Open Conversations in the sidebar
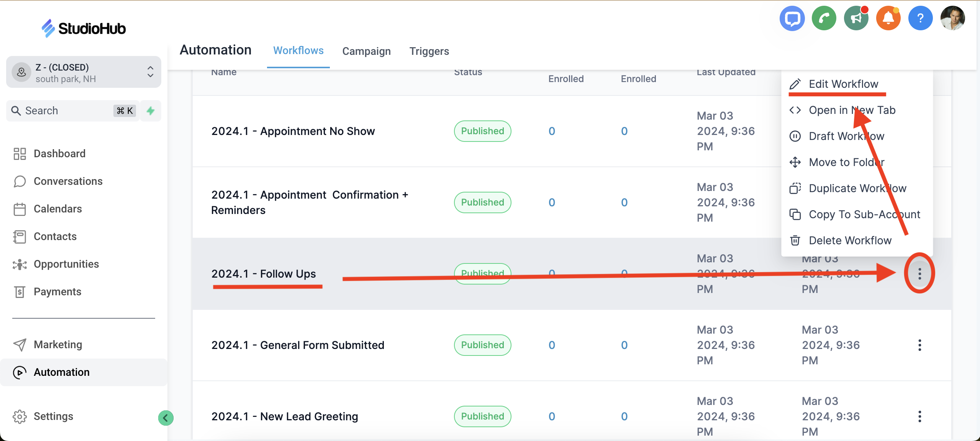Viewport: 980px width, 441px height. coord(68,181)
